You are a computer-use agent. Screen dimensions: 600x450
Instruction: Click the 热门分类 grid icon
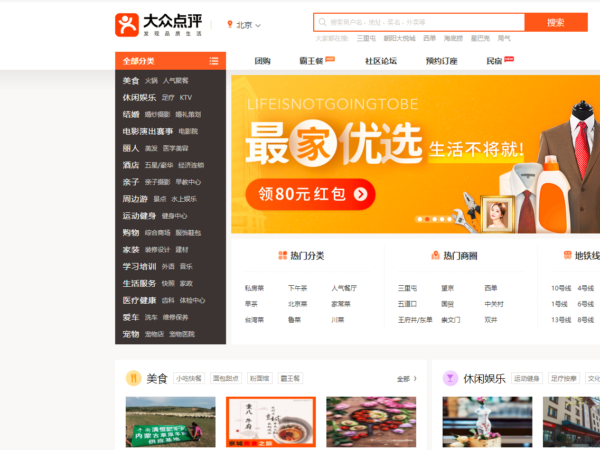pos(282,255)
